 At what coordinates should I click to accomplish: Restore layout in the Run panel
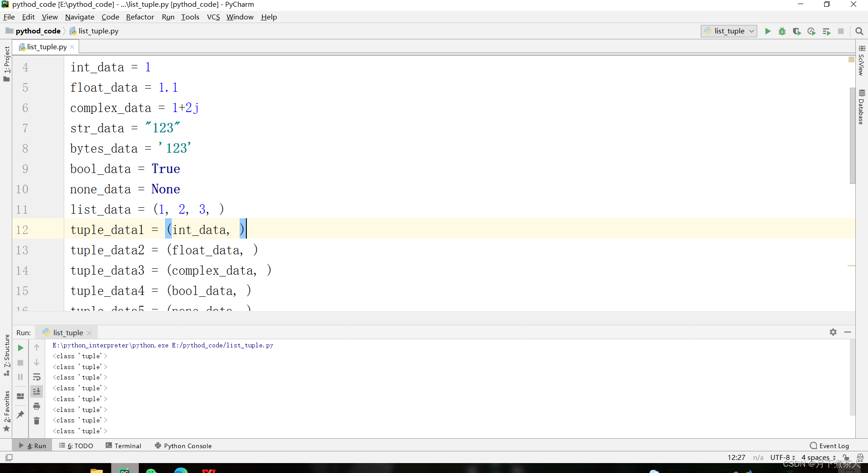[20, 396]
